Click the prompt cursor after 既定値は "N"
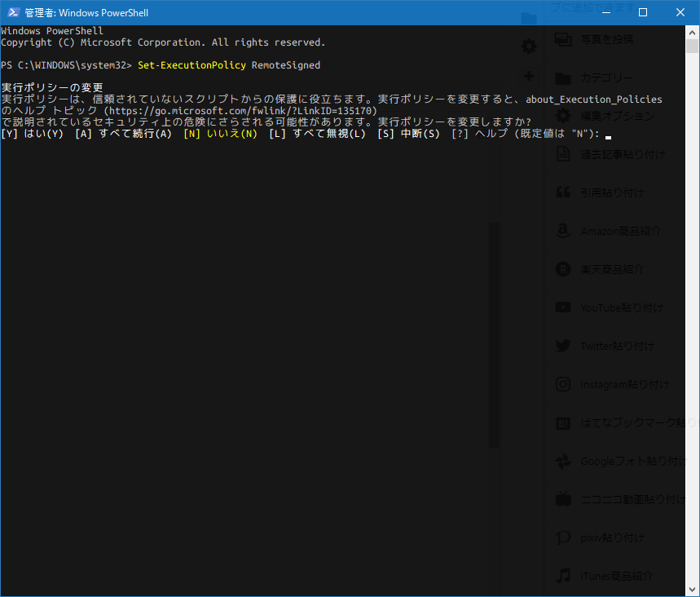The image size is (700, 597). 608,137
